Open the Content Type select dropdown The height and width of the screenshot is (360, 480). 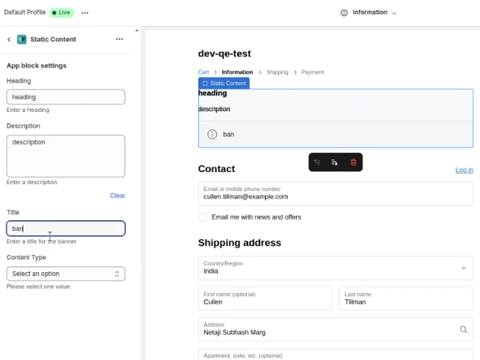click(x=66, y=274)
